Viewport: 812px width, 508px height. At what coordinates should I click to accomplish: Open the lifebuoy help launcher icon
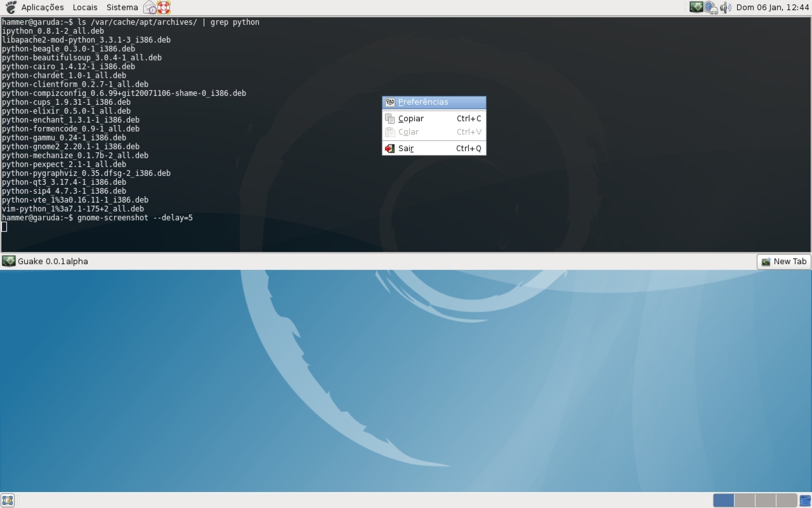click(164, 8)
